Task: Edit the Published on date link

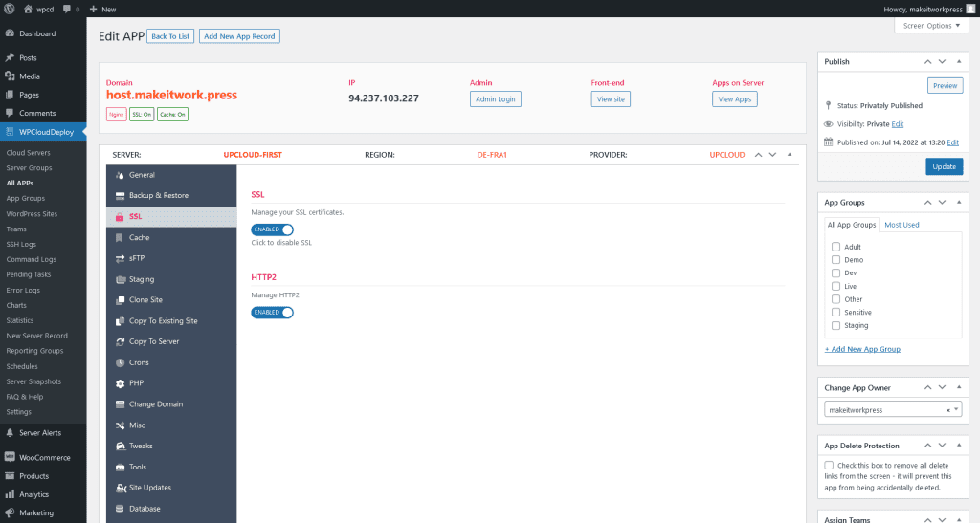Action: (x=952, y=142)
